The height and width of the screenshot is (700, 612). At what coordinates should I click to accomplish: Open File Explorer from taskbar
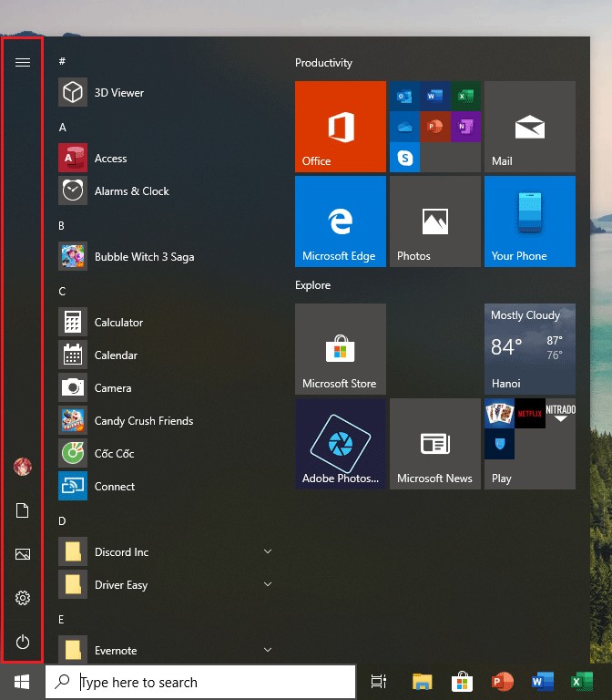422,682
